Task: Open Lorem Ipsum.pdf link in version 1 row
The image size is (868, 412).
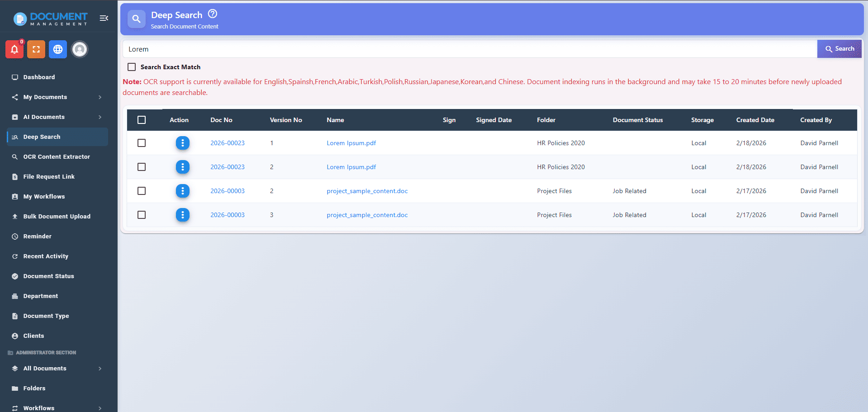Action: click(x=351, y=143)
